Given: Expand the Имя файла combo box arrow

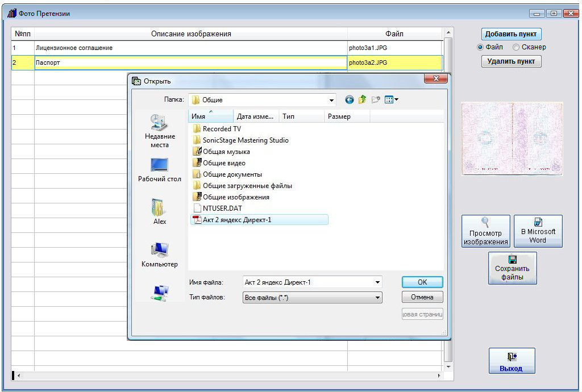Looking at the screenshot, I should (377, 282).
